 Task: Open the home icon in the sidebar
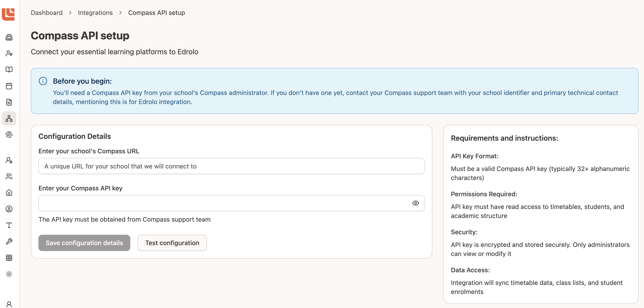[x=9, y=193]
